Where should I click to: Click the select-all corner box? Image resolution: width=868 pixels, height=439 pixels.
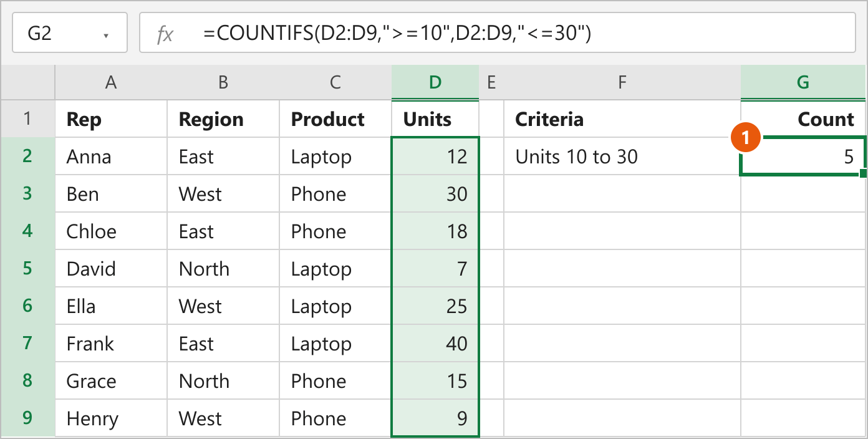27,82
